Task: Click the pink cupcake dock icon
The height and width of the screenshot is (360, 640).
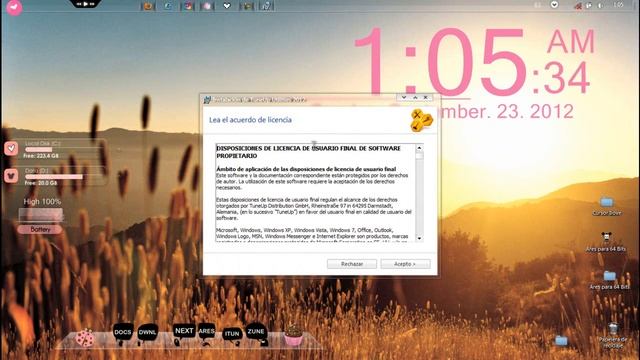Action: [293, 336]
